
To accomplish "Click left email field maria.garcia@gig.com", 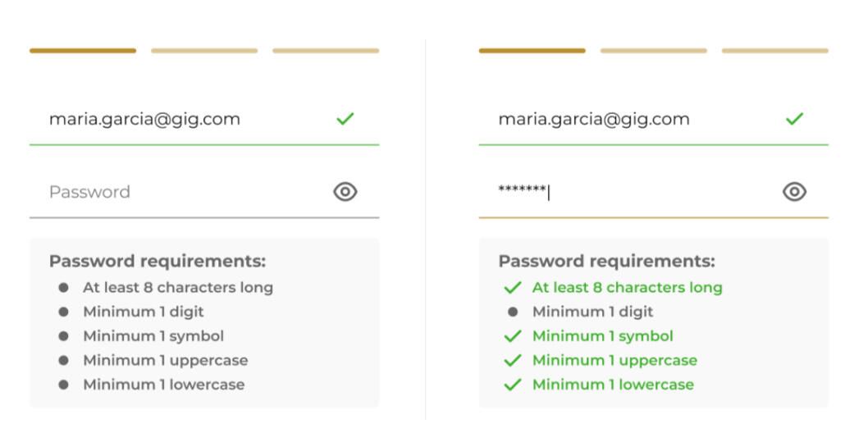I will (x=144, y=119).
